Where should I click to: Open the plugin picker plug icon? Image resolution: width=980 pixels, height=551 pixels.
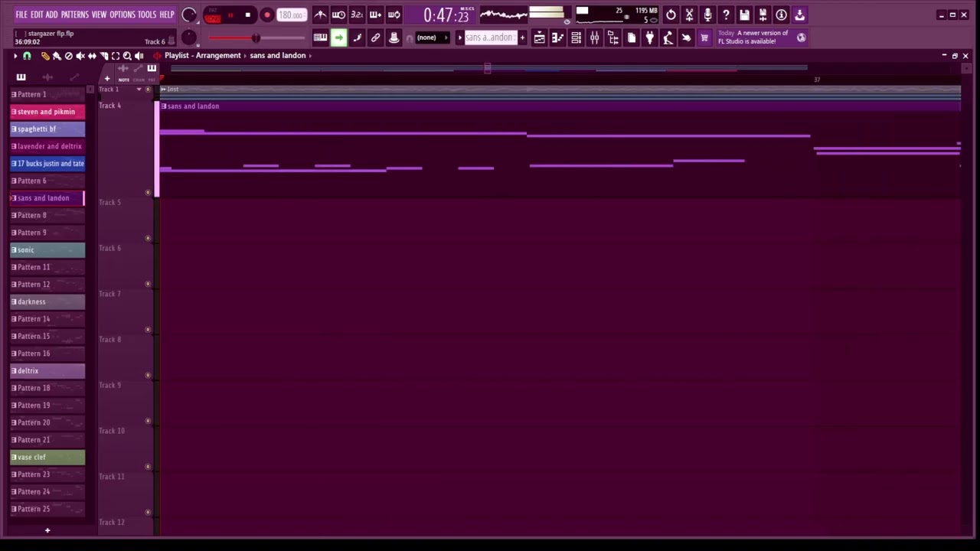click(x=650, y=37)
